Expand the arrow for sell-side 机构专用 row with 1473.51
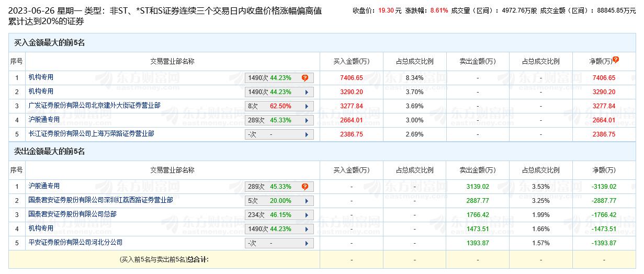 pos(306,229)
